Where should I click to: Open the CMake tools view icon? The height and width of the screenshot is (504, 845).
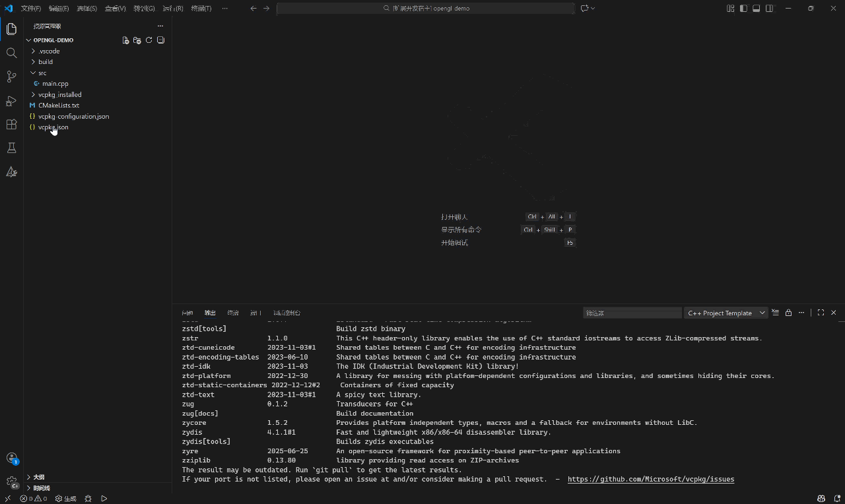point(11,172)
